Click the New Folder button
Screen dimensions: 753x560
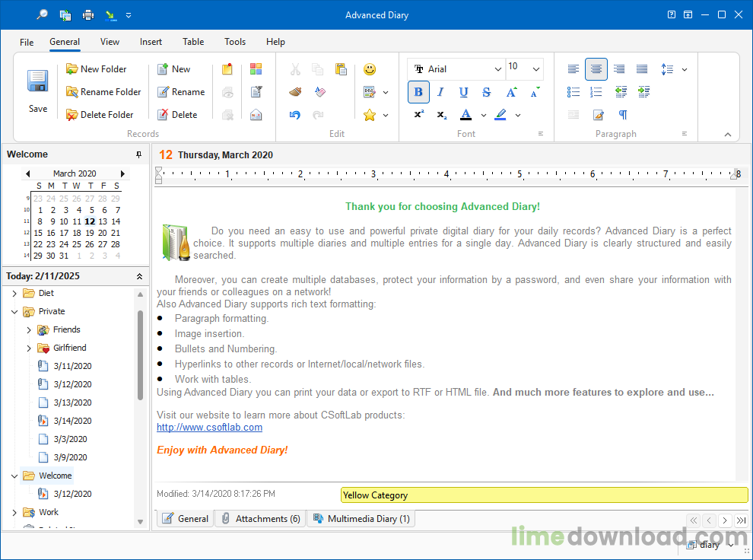(x=96, y=69)
